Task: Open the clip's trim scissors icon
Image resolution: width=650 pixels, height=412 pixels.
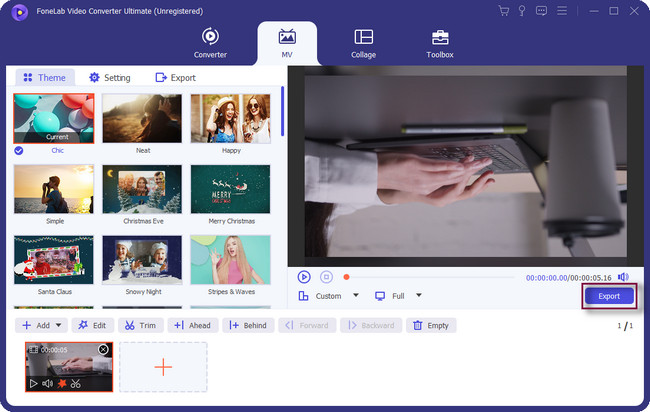Action: (75, 384)
